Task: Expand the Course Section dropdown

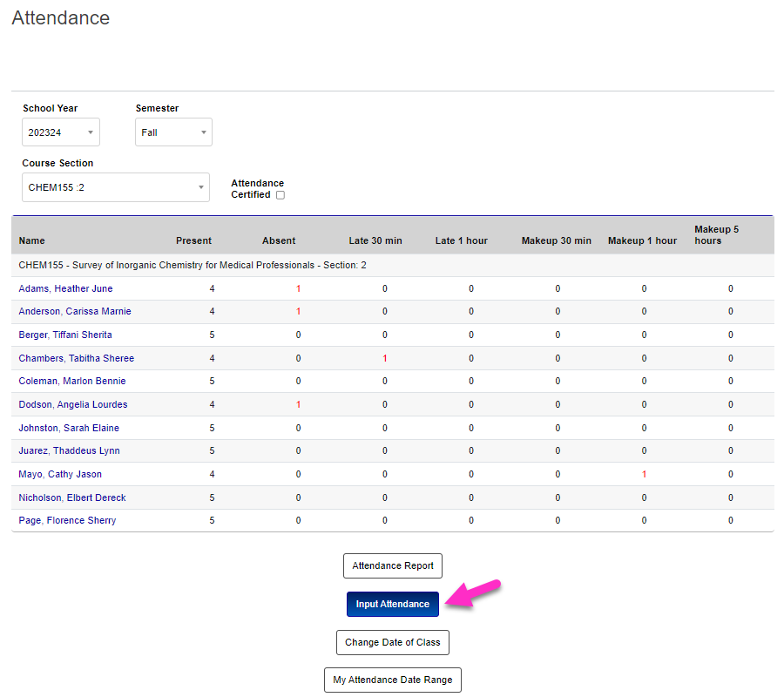Action: coord(115,187)
